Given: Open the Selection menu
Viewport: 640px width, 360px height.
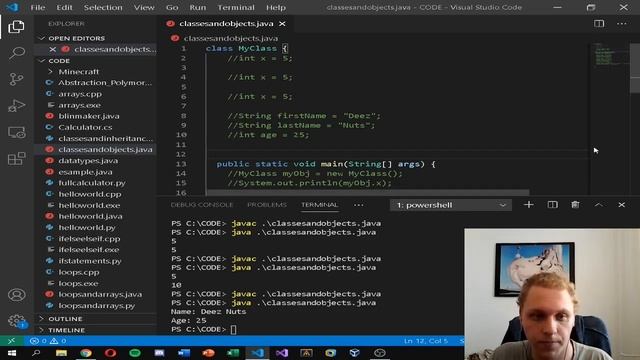Looking at the screenshot, I should point(103,7).
